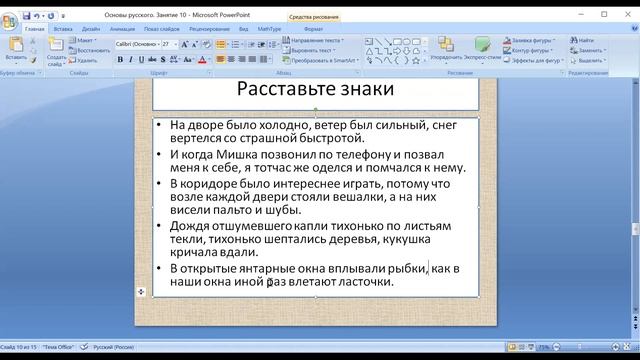Fit slide to window icon in status bar
This screenshot has height=360, width=640.
(628, 347)
